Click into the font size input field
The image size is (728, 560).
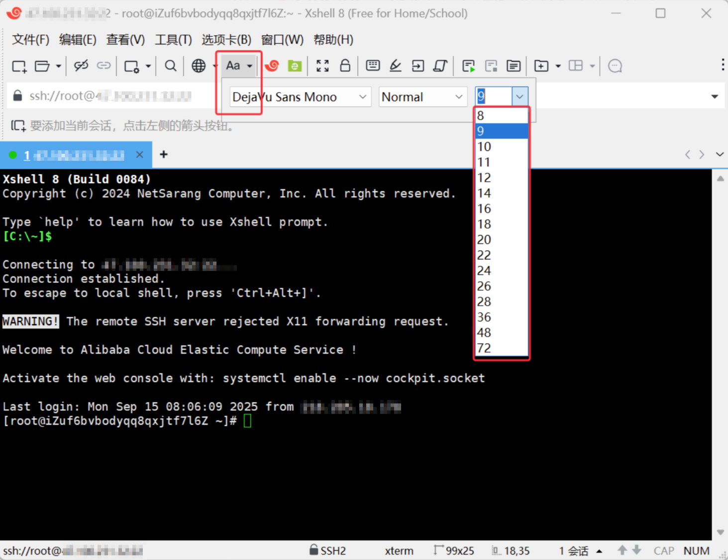pos(494,97)
